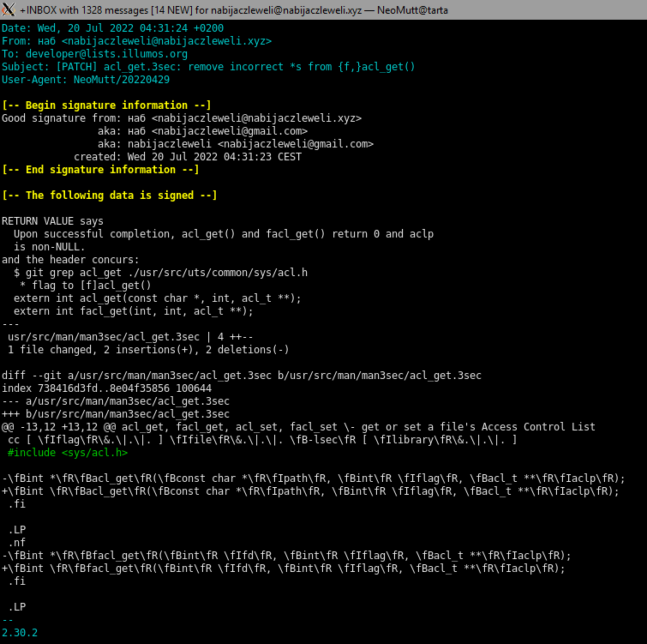Click the RETURN VALUE says line
The width and height of the screenshot is (647, 644).
(52, 221)
